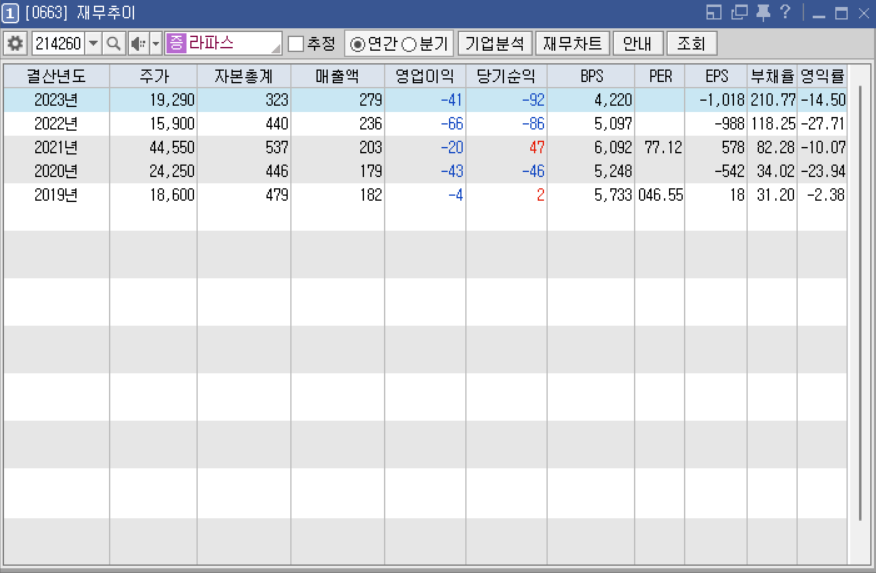Select the 2022년 row
Image resolution: width=876 pixels, height=573 pixels.
pyautogui.click(x=425, y=123)
